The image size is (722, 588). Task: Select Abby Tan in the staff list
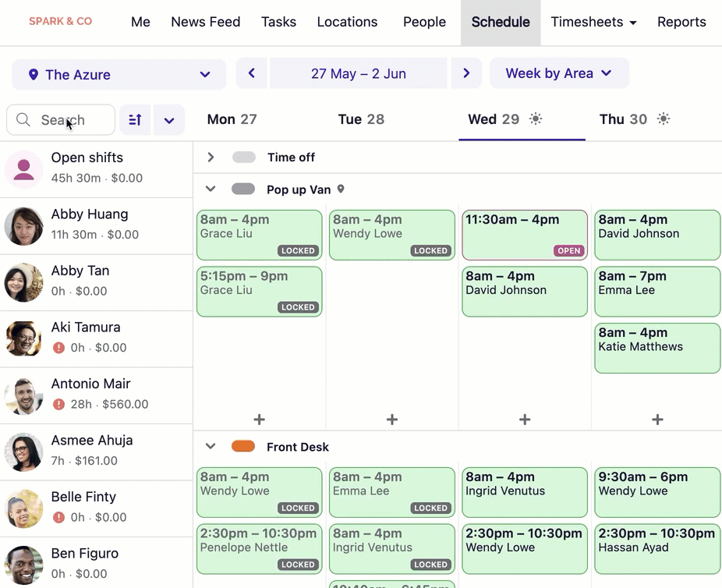point(96,283)
